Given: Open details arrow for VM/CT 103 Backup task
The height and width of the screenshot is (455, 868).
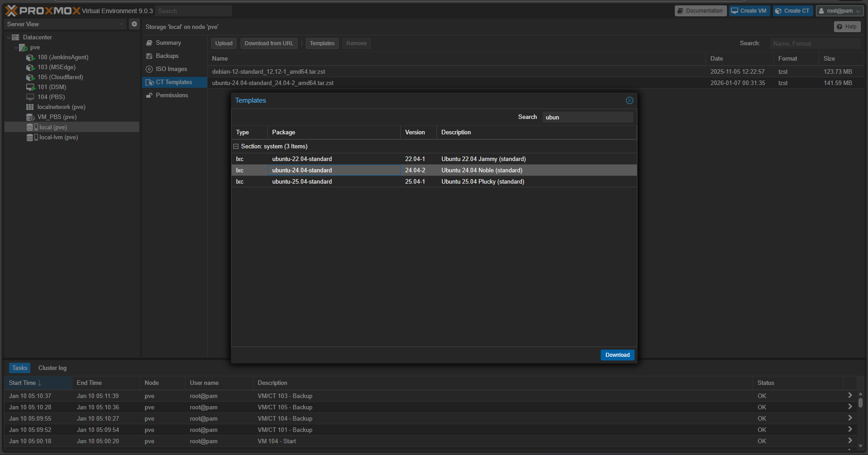Looking at the screenshot, I should pyautogui.click(x=850, y=395).
